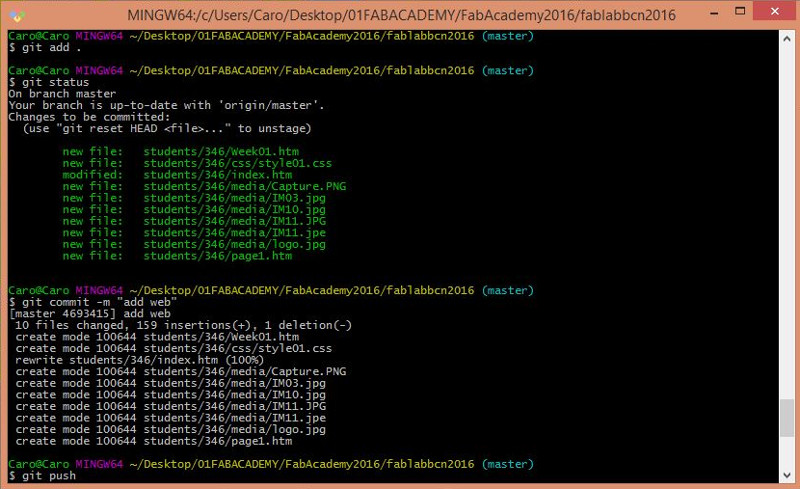Click 'new file: students/346/media/Capture.PNG' line
Screen dimensions: 800x489
pos(204,186)
